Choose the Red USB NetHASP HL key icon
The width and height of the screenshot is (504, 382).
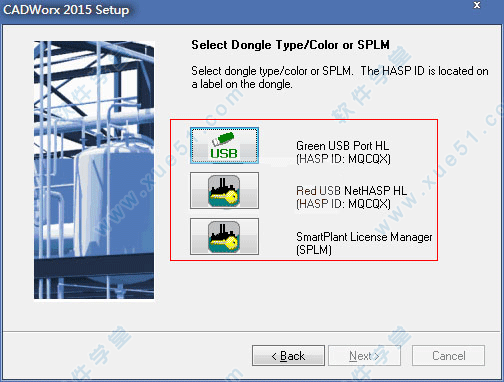point(224,191)
